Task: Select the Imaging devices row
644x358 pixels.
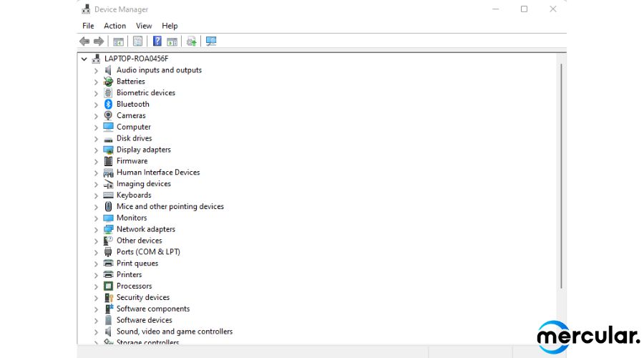Action: pos(143,184)
